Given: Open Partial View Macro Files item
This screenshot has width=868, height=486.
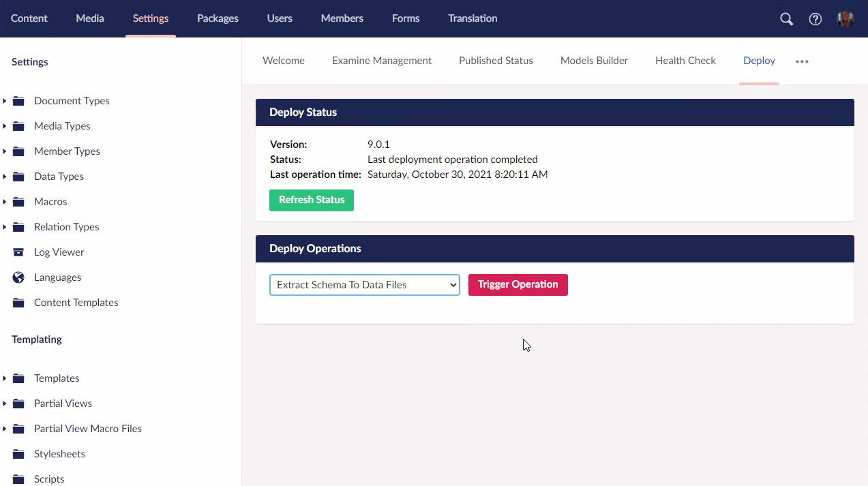Looking at the screenshot, I should [88, 429].
